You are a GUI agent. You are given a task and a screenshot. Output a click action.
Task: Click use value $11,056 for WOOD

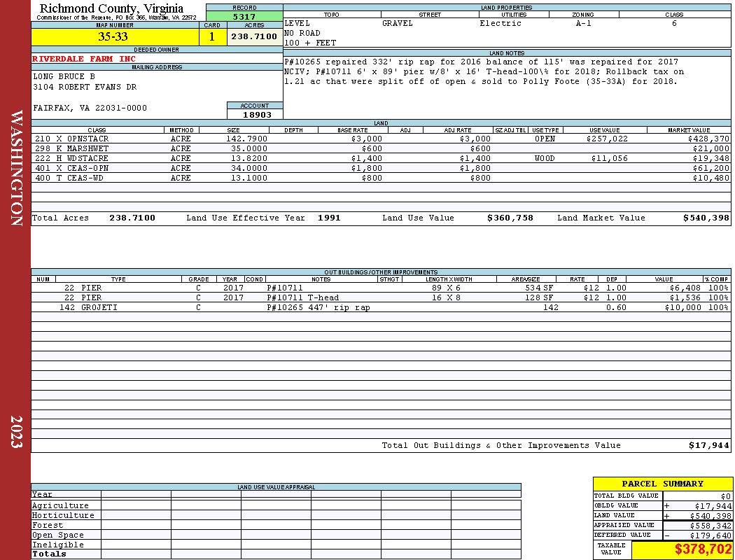pos(610,158)
